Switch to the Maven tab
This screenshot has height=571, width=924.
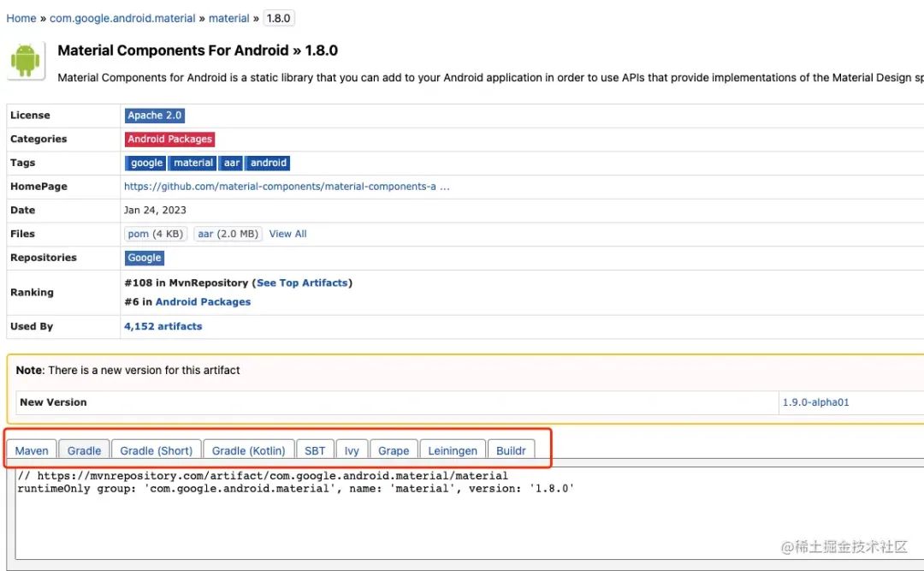coord(32,450)
